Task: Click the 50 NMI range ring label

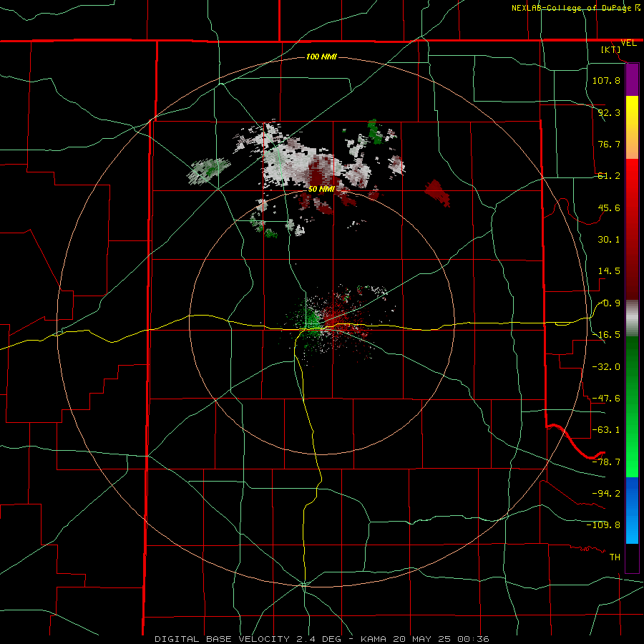Action: (x=321, y=189)
